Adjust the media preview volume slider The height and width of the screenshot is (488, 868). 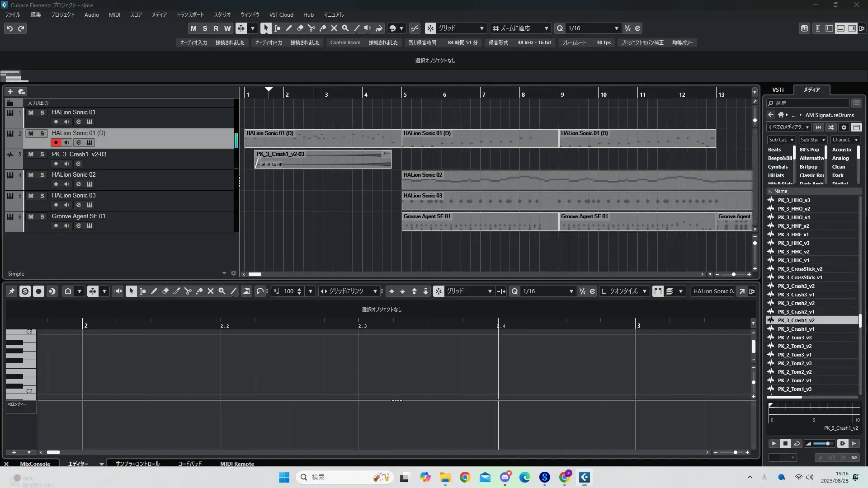(x=827, y=443)
